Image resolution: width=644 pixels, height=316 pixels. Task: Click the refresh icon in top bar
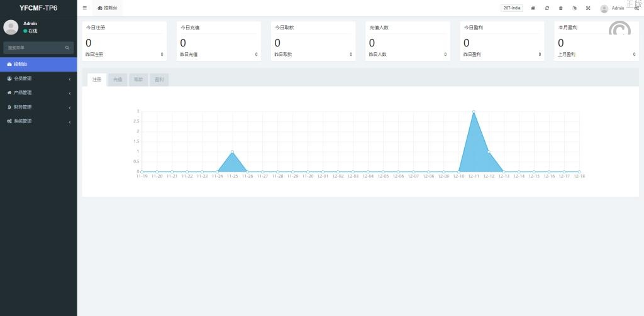547,8
